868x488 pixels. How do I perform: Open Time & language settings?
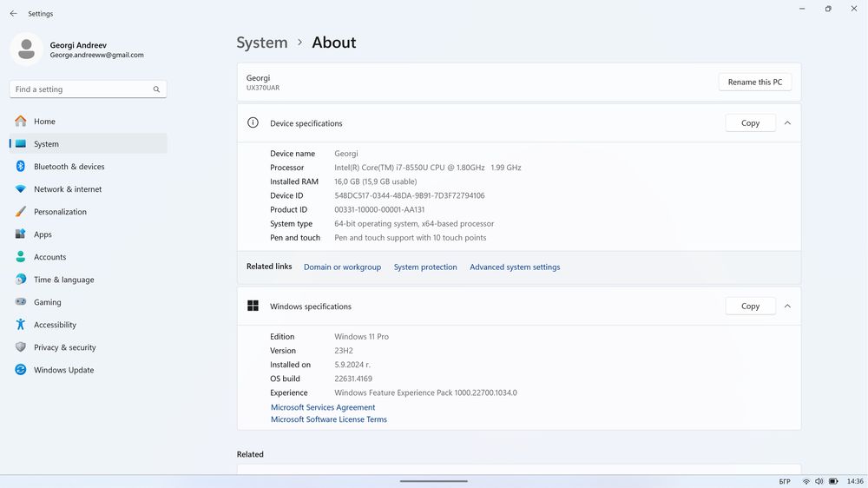[x=88, y=280]
